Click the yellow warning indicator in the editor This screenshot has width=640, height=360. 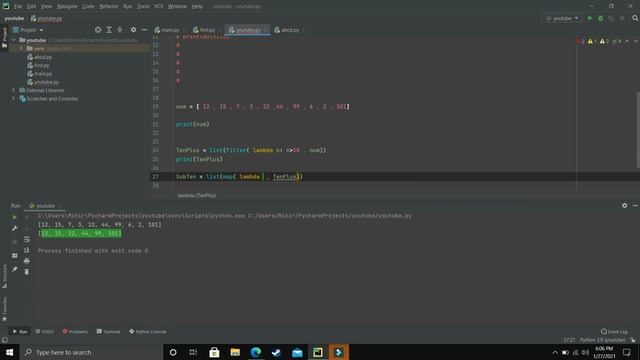[x=592, y=41]
